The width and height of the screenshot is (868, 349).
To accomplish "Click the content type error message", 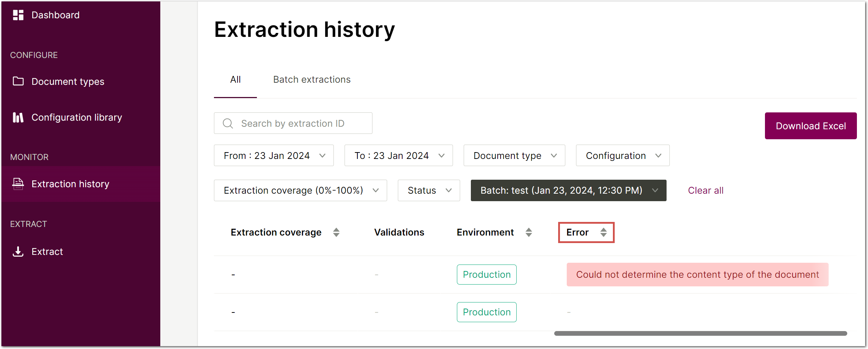I will click(697, 275).
